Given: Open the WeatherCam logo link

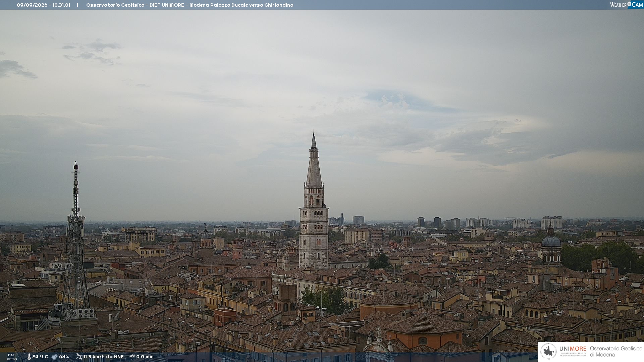Looking at the screenshot, I should 626,4.
